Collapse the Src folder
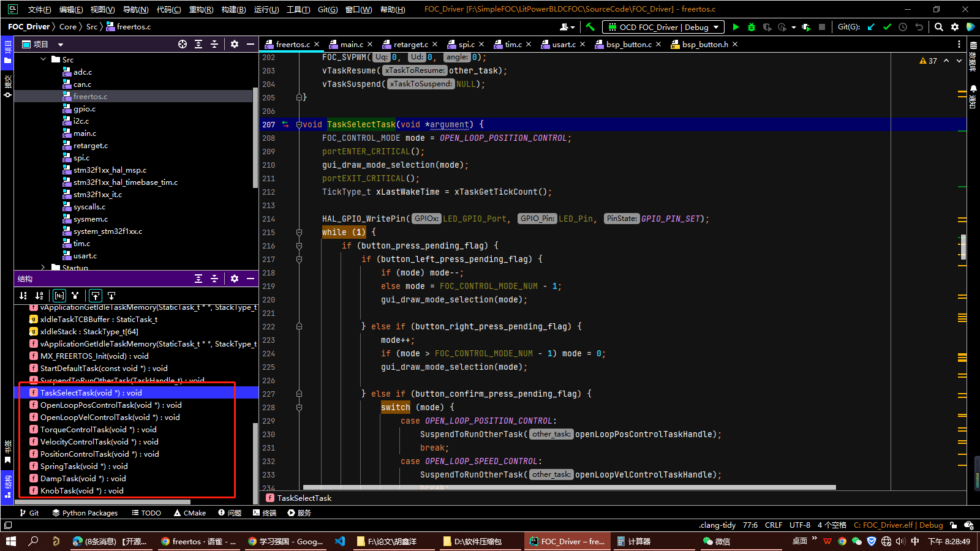980x551 pixels. tap(43, 59)
